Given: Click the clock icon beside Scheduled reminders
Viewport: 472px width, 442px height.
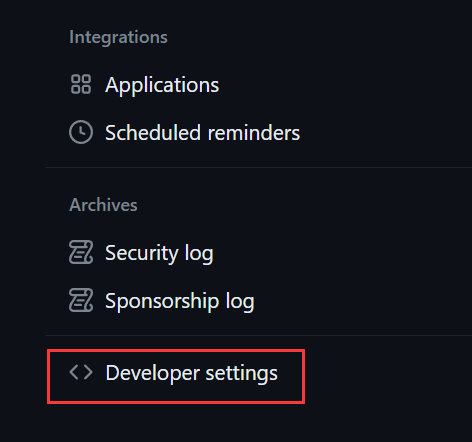Looking at the screenshot, I should (81, 132).
